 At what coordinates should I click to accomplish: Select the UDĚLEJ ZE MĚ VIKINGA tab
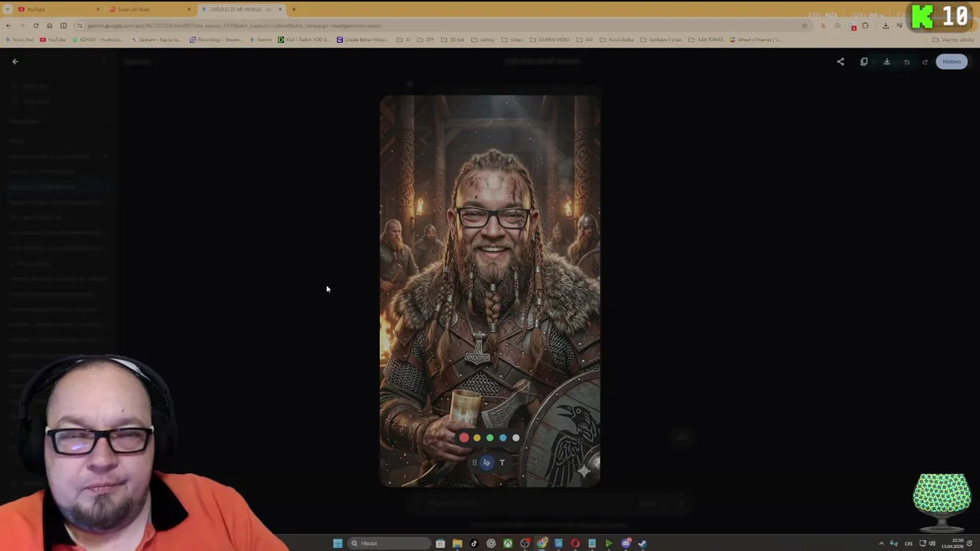point(240,9)
